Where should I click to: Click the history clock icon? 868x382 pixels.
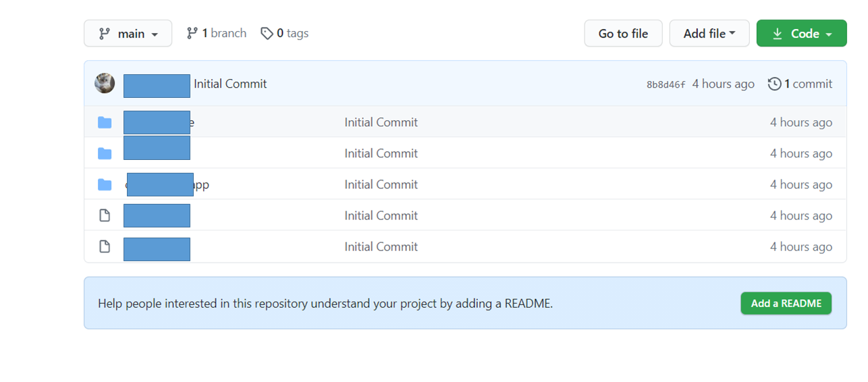click(775, 84)
